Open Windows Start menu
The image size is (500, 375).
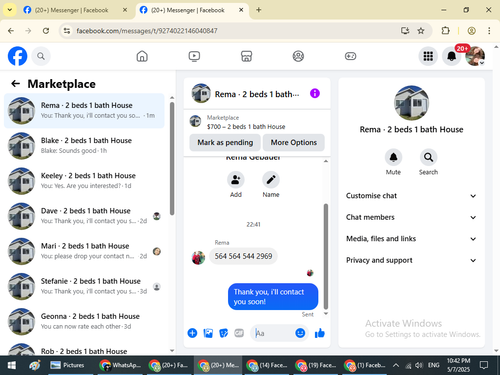pyautogui.click(x=12, y=365)
